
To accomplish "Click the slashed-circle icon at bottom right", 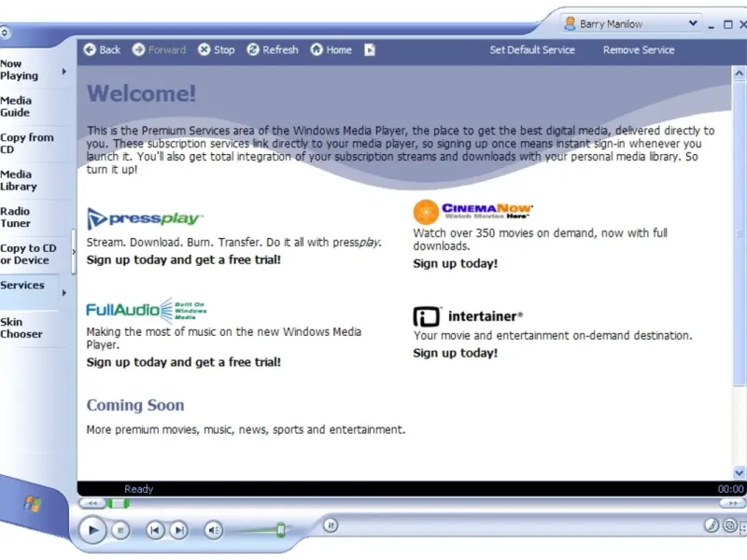I will [x=712, y=525].
